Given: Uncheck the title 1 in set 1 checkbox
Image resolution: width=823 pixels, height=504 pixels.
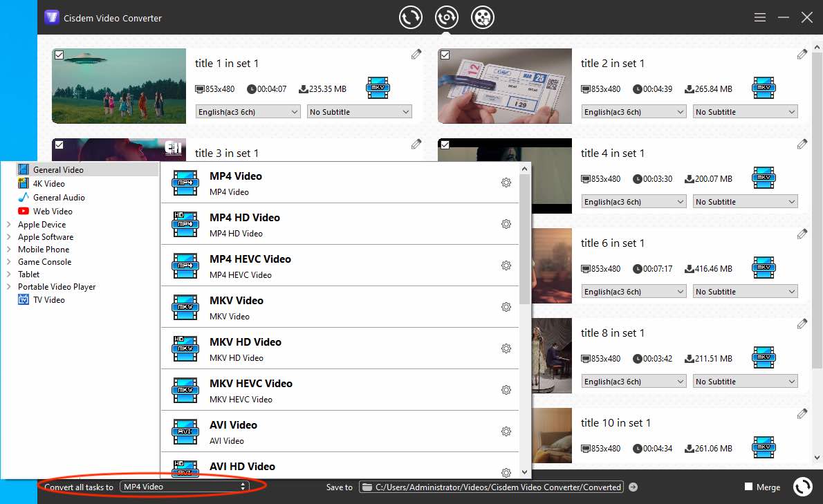Looking at the screenshot, I should click(x=59, y=55).
